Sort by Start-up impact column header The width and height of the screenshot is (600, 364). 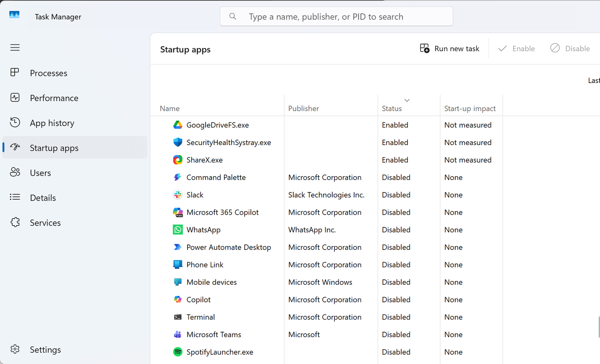(x=470, y=108)
